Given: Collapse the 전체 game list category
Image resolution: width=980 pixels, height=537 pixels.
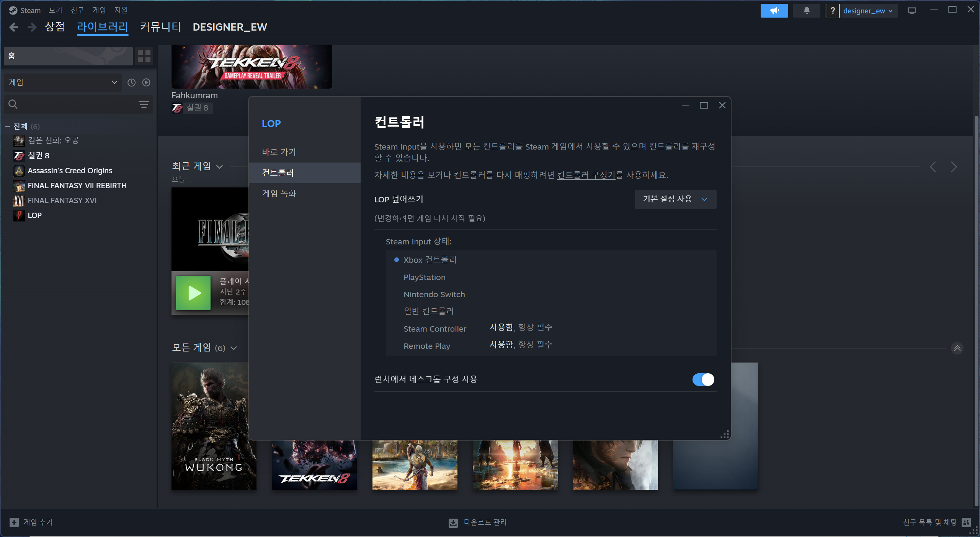Looking at the screenshot, I should coord(8,126).
